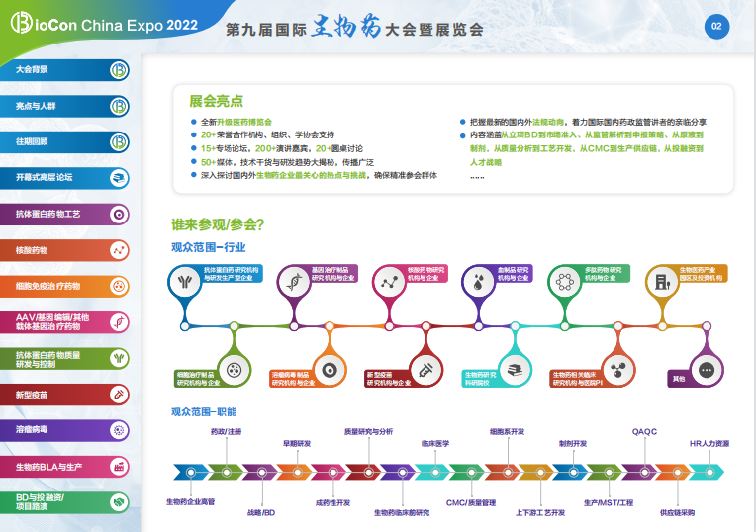Click the three-dots icon for 其他

click(x=706, y=370)
